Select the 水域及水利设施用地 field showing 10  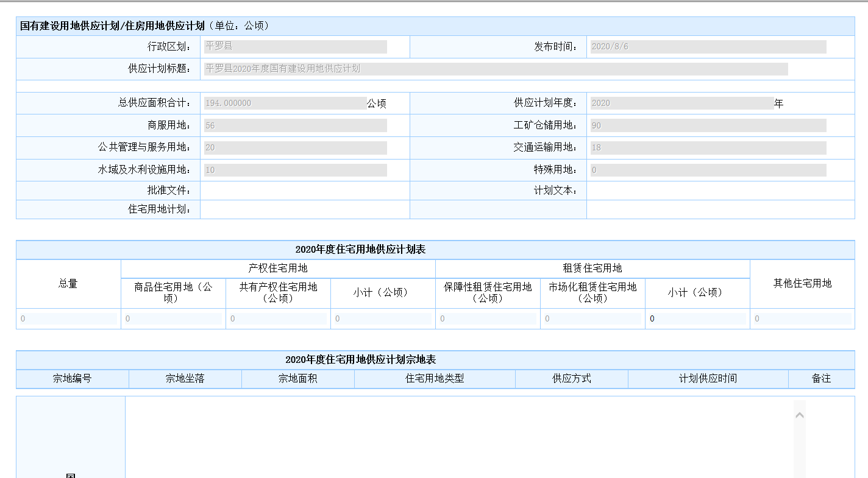(295, 170)
